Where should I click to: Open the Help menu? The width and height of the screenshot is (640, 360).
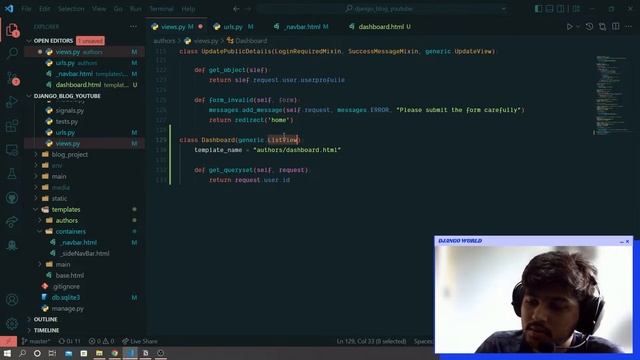188,9
